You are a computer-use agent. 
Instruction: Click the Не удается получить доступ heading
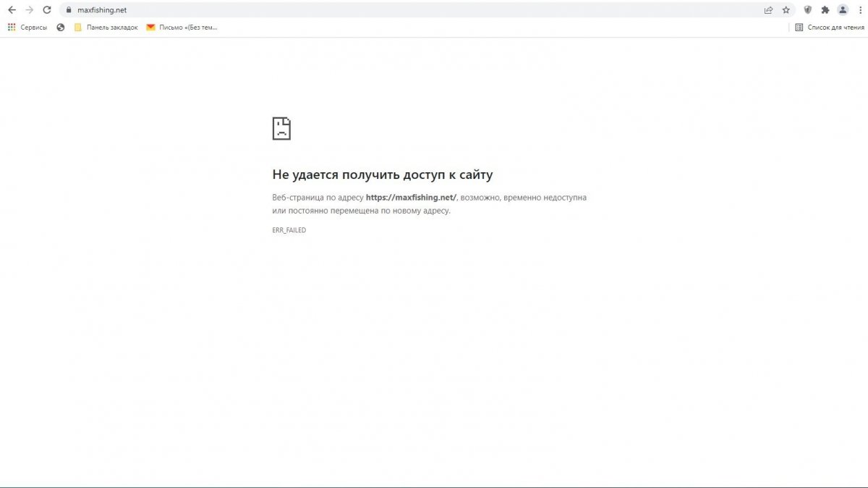pos(382,174)
